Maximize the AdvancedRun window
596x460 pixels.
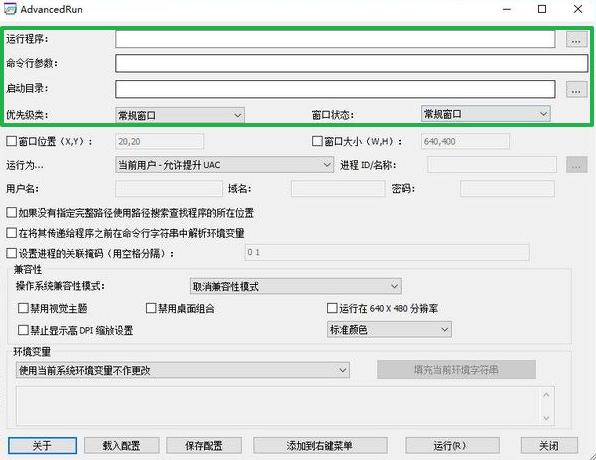click(542, 9)
